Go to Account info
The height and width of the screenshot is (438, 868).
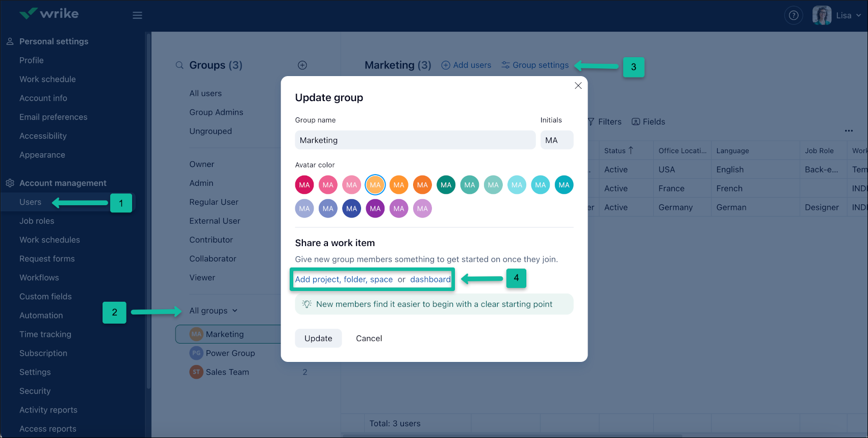point(43,98)
